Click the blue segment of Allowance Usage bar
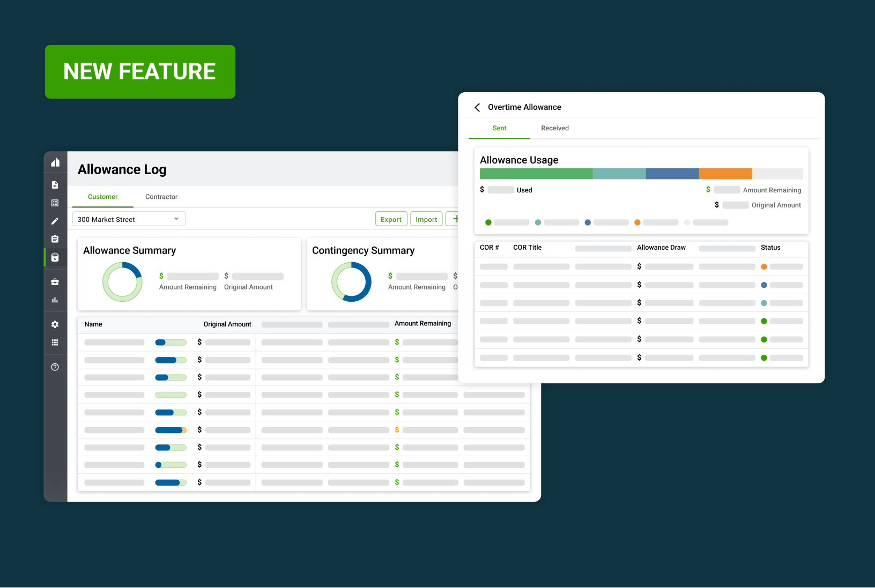 672,174
